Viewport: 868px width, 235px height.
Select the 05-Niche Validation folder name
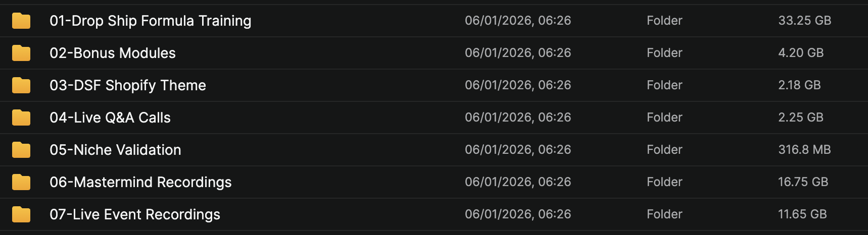pos(115,150)
